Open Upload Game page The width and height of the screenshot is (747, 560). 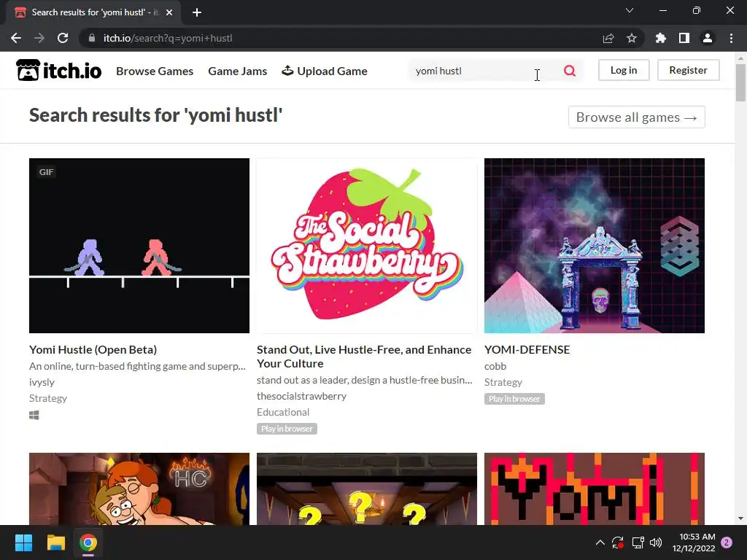(x=325, y=71)
